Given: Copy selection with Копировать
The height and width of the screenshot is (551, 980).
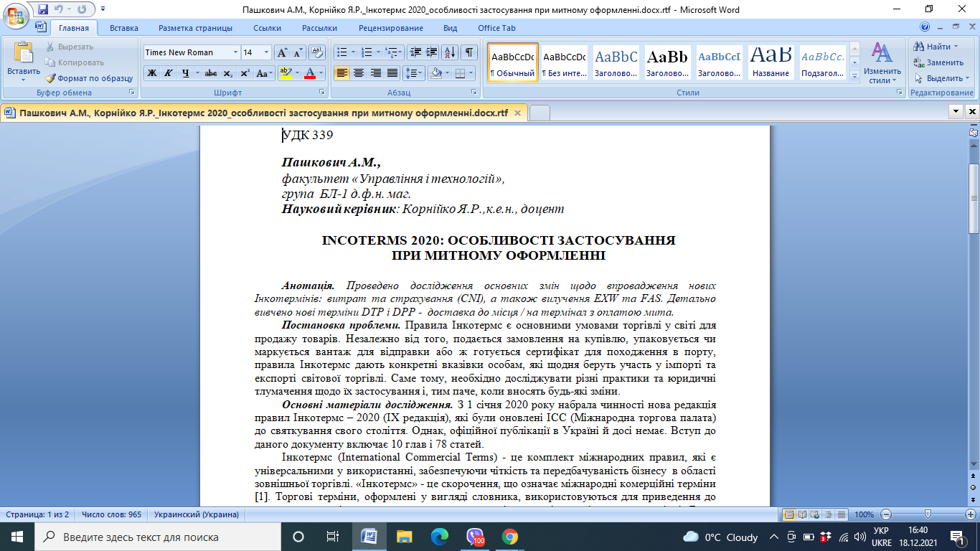Looking at the screenshot, I should tap(75, 62).
